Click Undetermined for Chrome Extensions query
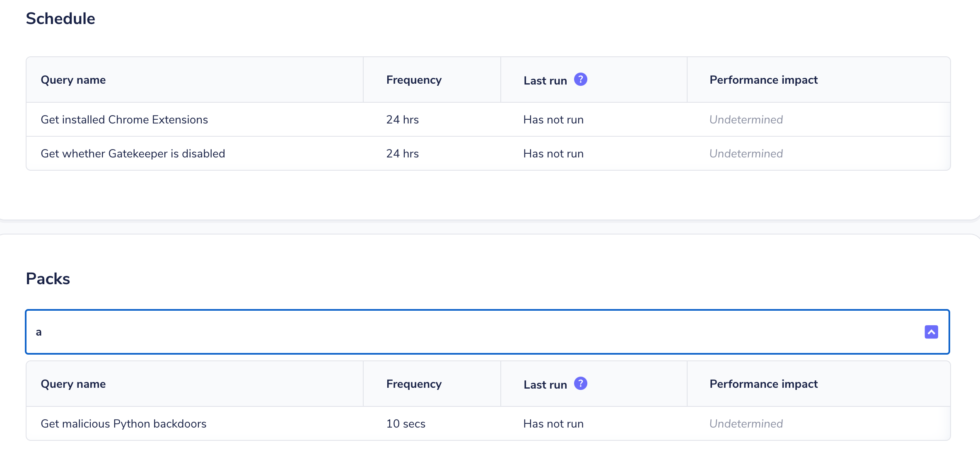This screenshot has height=464, width=980. 746,120
